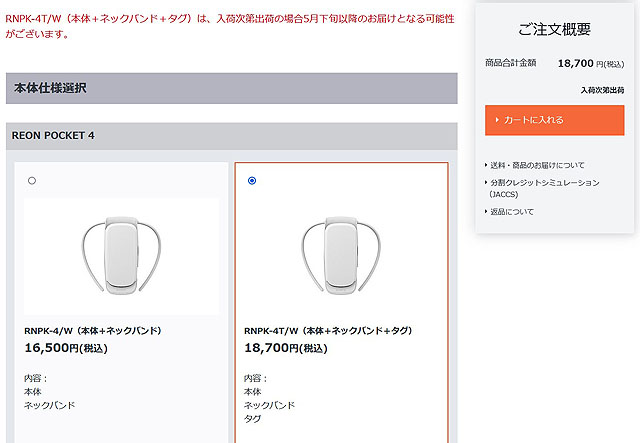Screen dimensions: 640x443
Task: Click ネックバンド in the RNPK-4/W contents
Action: click(x=49, y=405)
